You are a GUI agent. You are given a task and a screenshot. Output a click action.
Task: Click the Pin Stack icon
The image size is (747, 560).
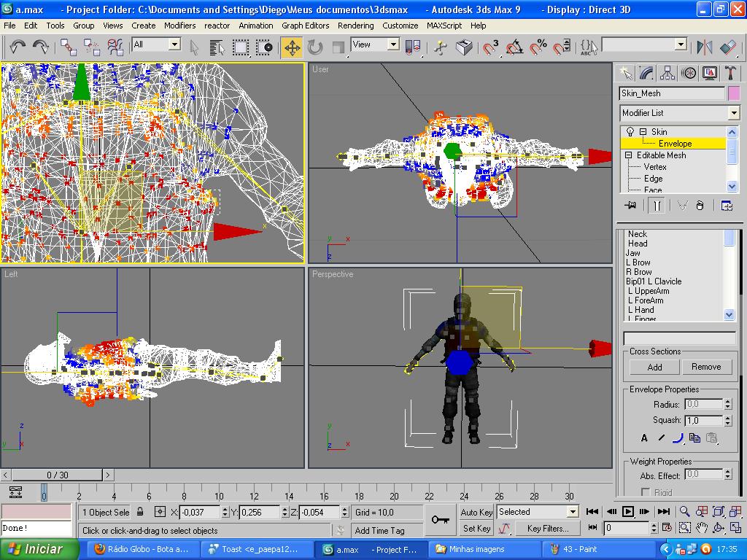630,206
